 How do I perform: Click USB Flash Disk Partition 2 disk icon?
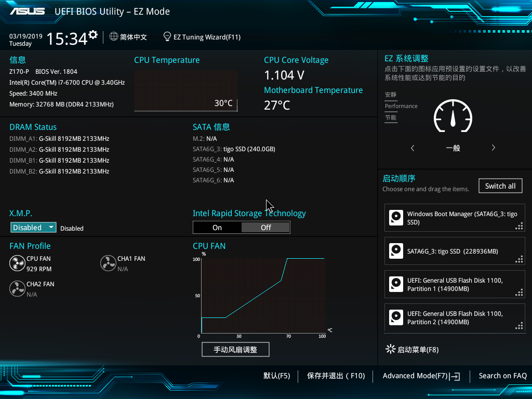396,317
